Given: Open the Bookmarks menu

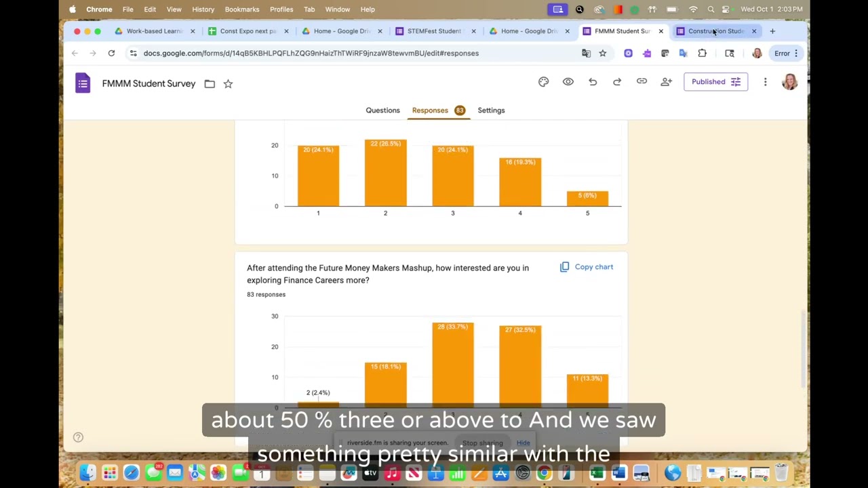Looking at the screenshot, I should point(242,9).
